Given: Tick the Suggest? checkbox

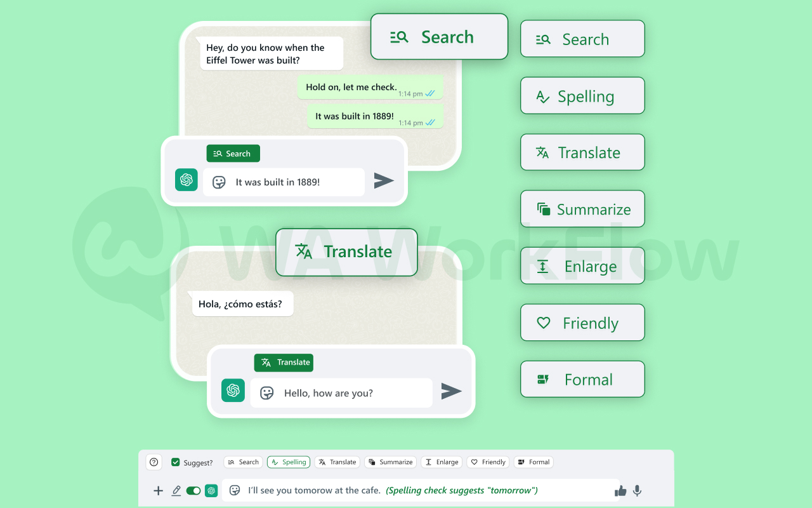Looking at the screenshot, I should pyautogui.click(x=176, y=462).
